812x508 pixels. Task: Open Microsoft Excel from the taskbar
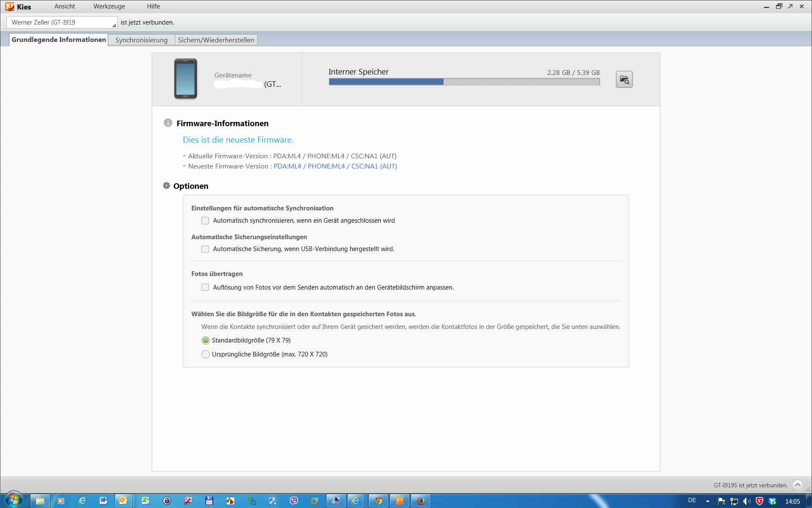click(145, 501)
